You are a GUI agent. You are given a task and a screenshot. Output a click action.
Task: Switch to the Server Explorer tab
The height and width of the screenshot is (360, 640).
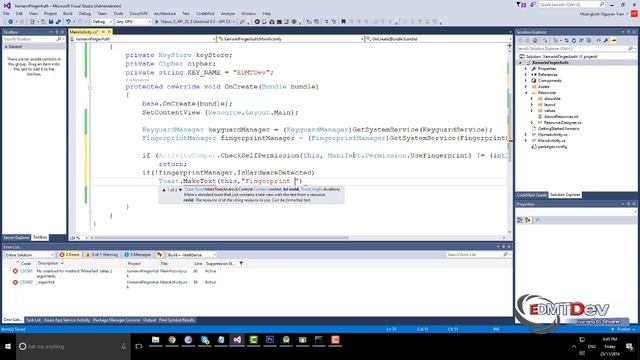pos(16,237)
